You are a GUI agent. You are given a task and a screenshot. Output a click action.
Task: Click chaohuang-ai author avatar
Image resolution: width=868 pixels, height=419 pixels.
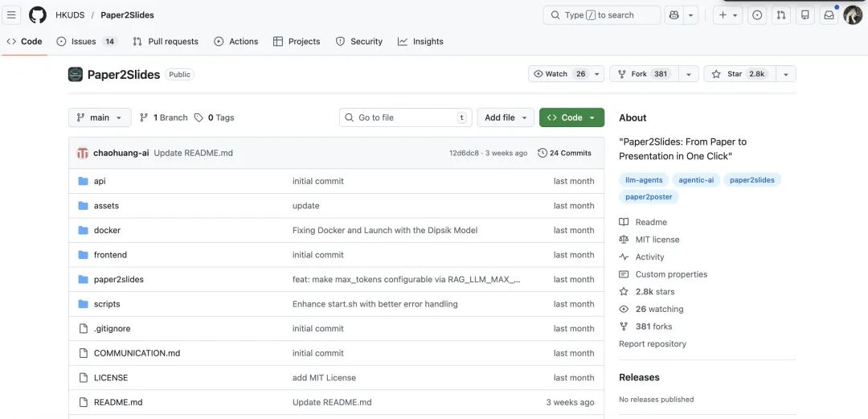[x=83, y=153]
